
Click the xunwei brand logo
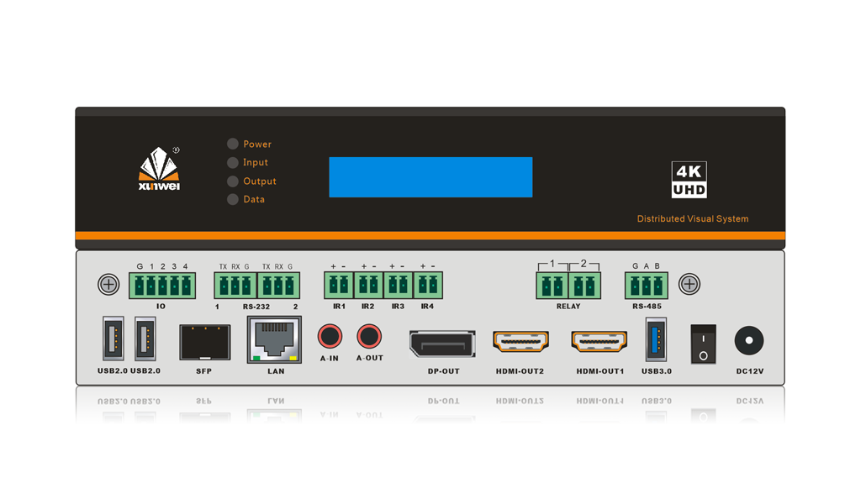[159, 170]
